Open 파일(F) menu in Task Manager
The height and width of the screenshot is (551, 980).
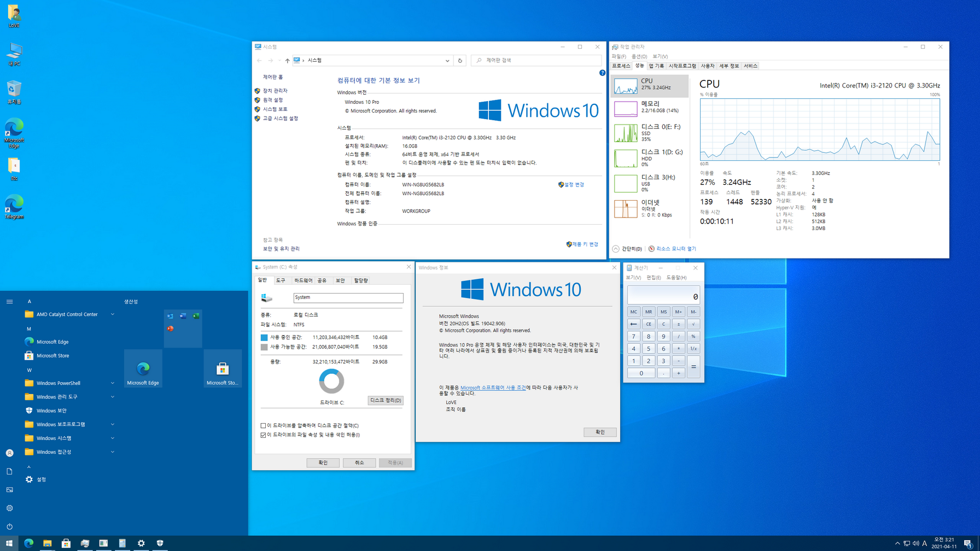(619, 56)
